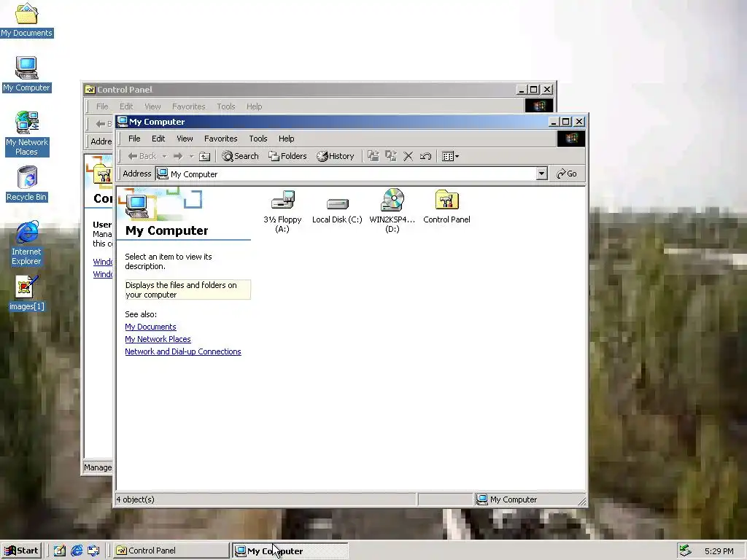Open the Tools menu in Control Panel window
Image resolution: width=747 pixels, height=560 pixels.
pyautogui.click(x=226, y=106)
